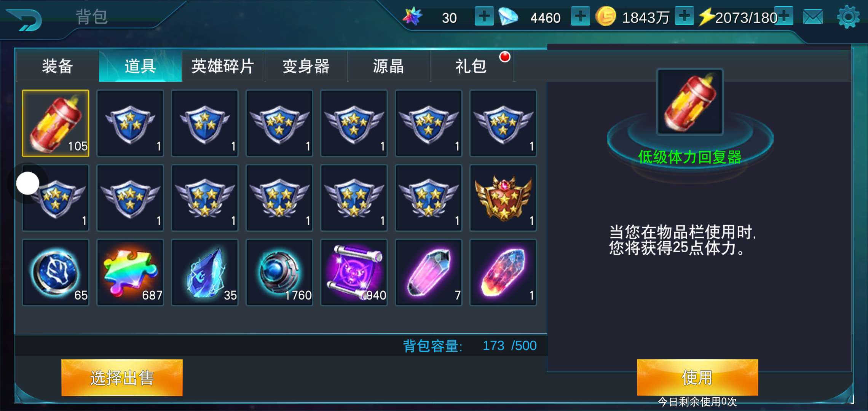Click the 使用 button
The image size is (868, 411).
[x=697, y=378]
